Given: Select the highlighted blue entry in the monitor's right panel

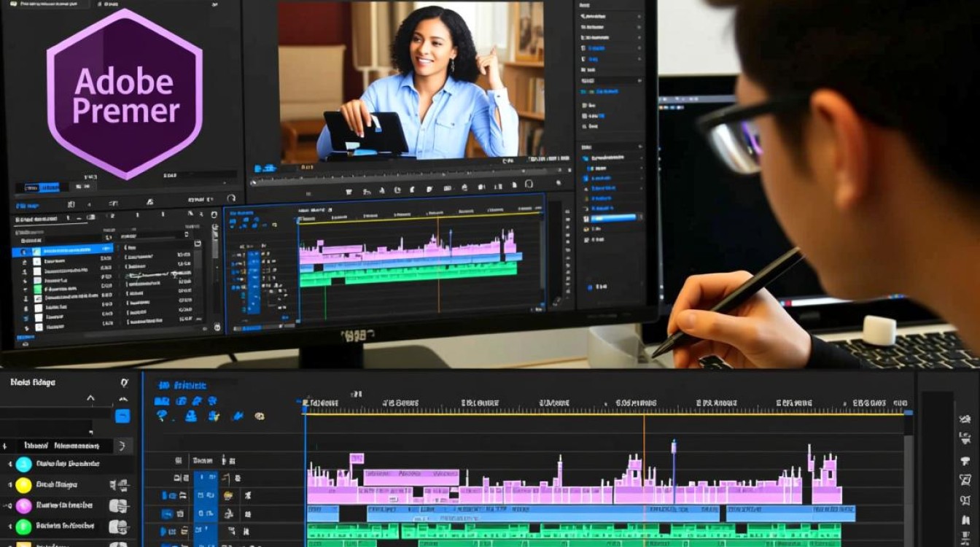Looking at the screenshot, I should click(x=612, y=218).
